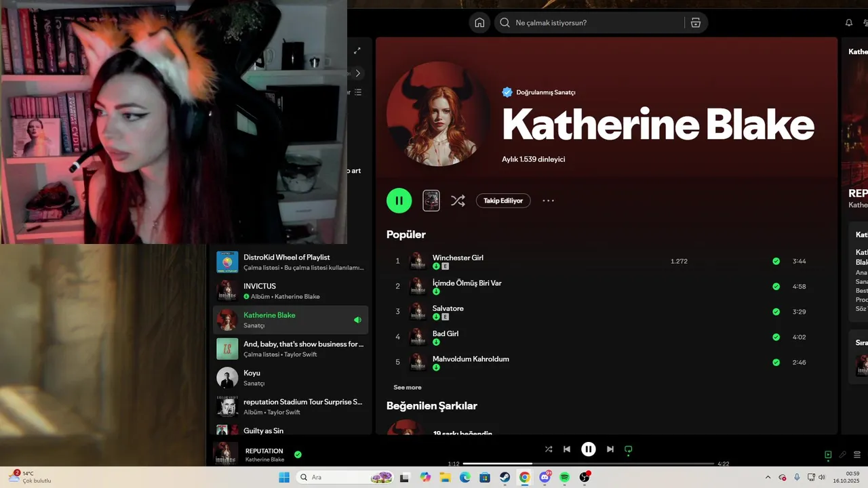Screen dimensions: 868x488
Task: Click the album preview thumbnail by pause
Action: click(x=431, y=201)
